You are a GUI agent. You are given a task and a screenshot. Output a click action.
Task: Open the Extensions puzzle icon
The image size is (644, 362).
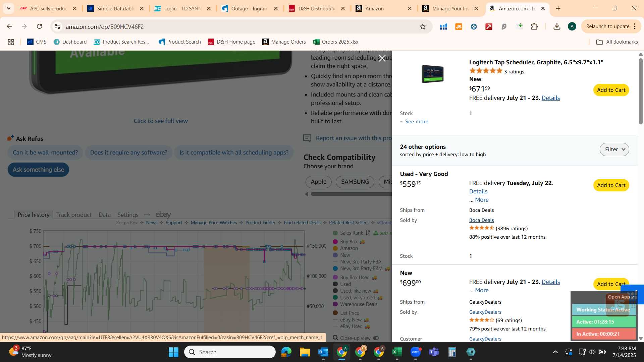coord(534,26)
